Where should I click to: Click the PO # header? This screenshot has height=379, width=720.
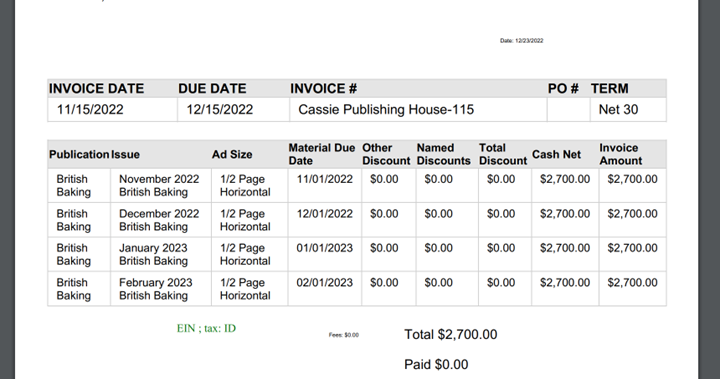coord(563,88)
